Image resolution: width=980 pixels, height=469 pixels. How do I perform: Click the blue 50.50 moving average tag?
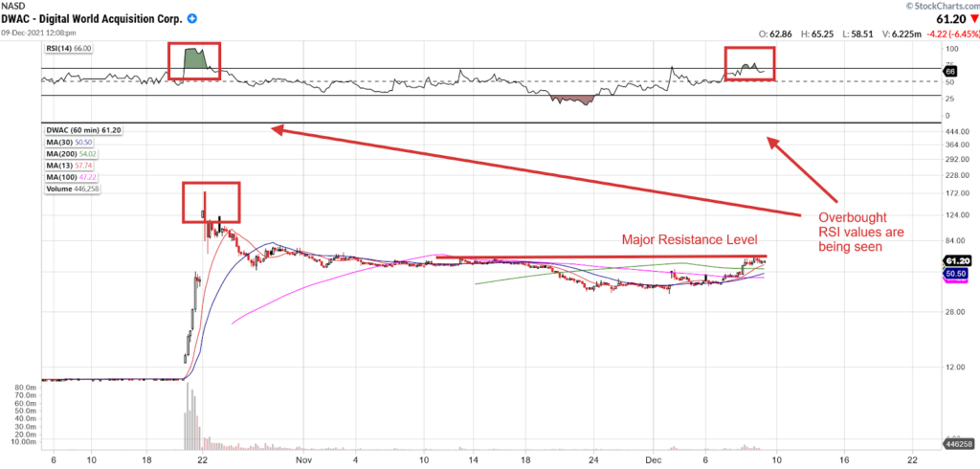(956, 274)
